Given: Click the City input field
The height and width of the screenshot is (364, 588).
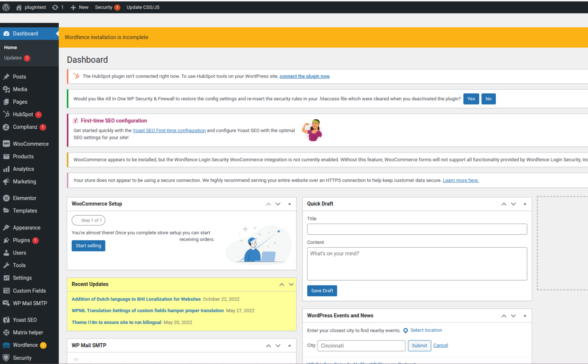Looking at the screenshot, I should click(361, 346).
